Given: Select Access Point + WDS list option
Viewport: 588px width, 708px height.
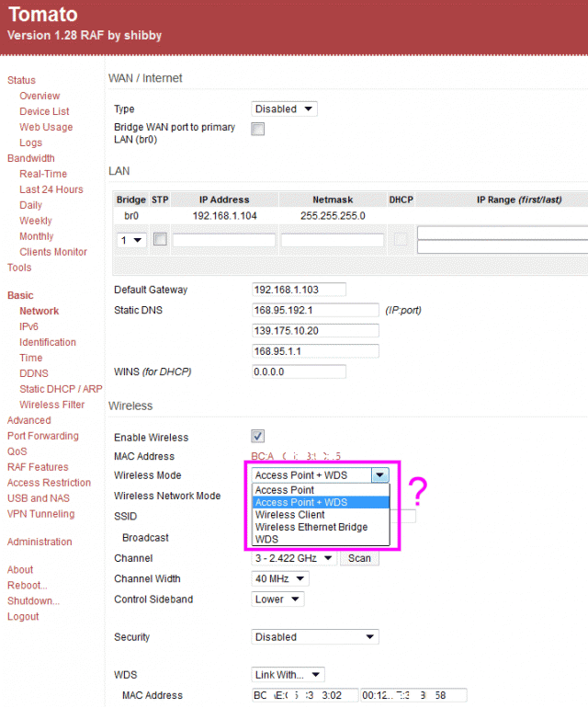Looking at the screenshot, I should click(x=321, y=502).
